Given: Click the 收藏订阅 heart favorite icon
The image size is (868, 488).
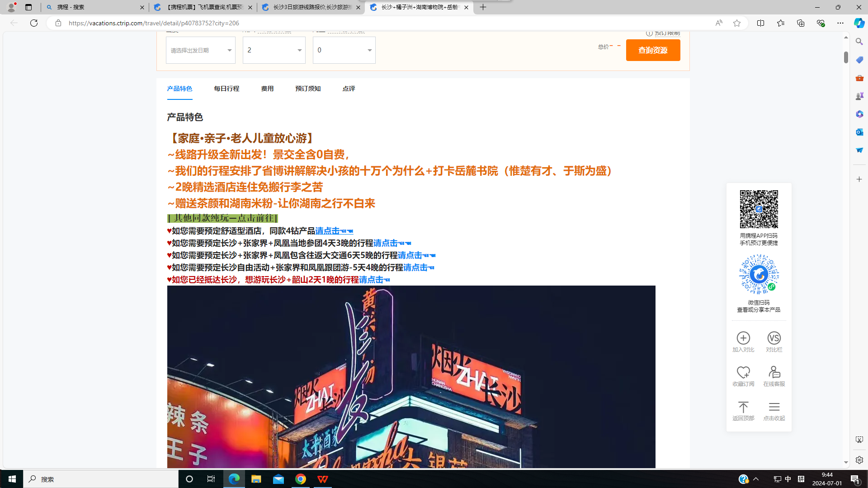Looking at the screenshot, I should tap(743, 373).
